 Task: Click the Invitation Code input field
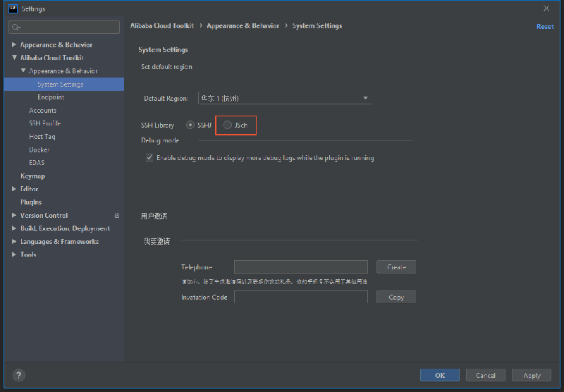pos(301,297)
